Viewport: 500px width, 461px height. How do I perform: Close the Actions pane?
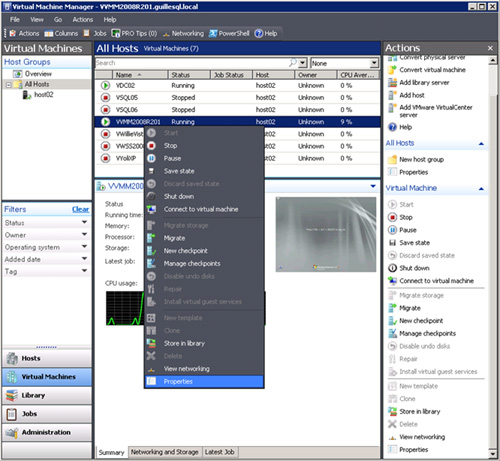[x=490, y=48]
